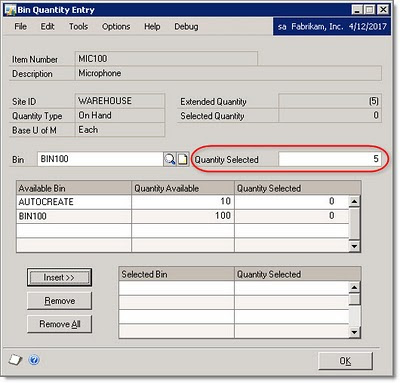Open the File menu
The width and height of the screenshot is (400, 383).
coord(20,26)
